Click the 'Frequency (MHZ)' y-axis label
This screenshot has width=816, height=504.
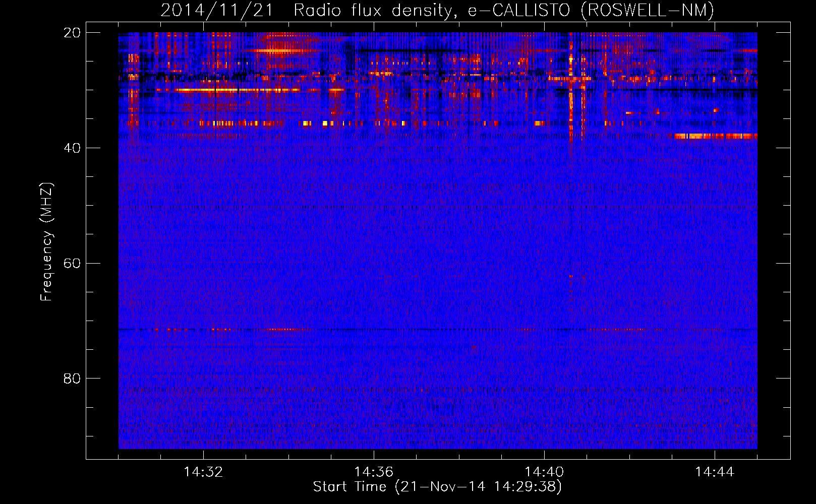[x=46, y=242]
